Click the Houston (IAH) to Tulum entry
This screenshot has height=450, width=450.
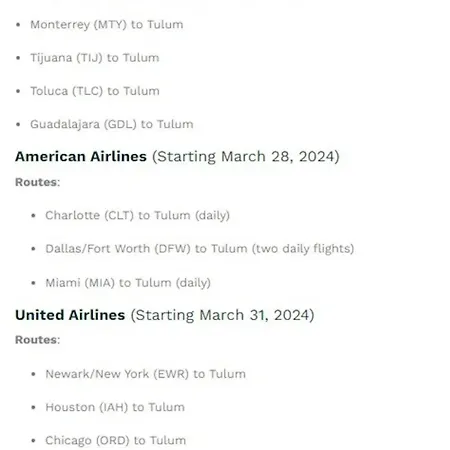point(115,407)
